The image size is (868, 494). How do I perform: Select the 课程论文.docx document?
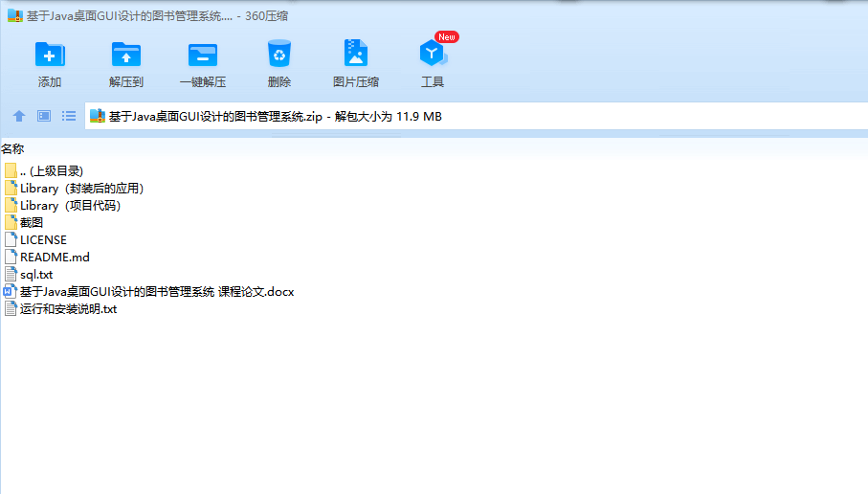[149, 291]
